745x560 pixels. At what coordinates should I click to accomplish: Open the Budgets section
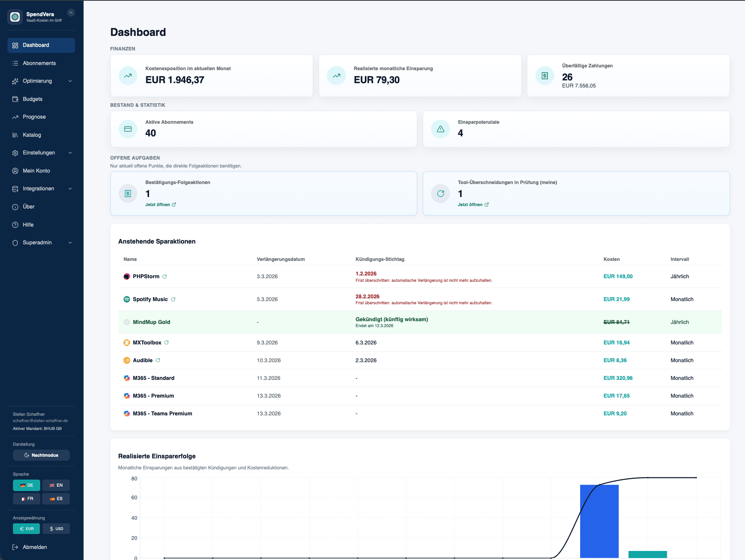(32, 99)
